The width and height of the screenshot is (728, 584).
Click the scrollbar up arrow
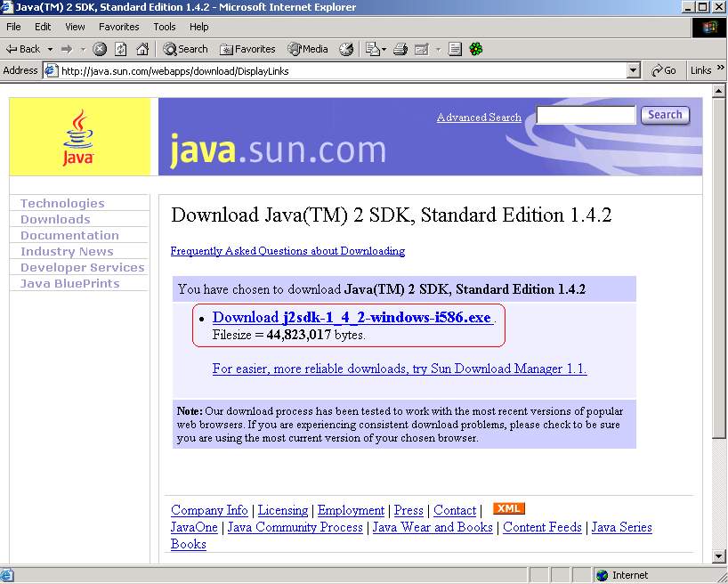(x=719, y=91)
